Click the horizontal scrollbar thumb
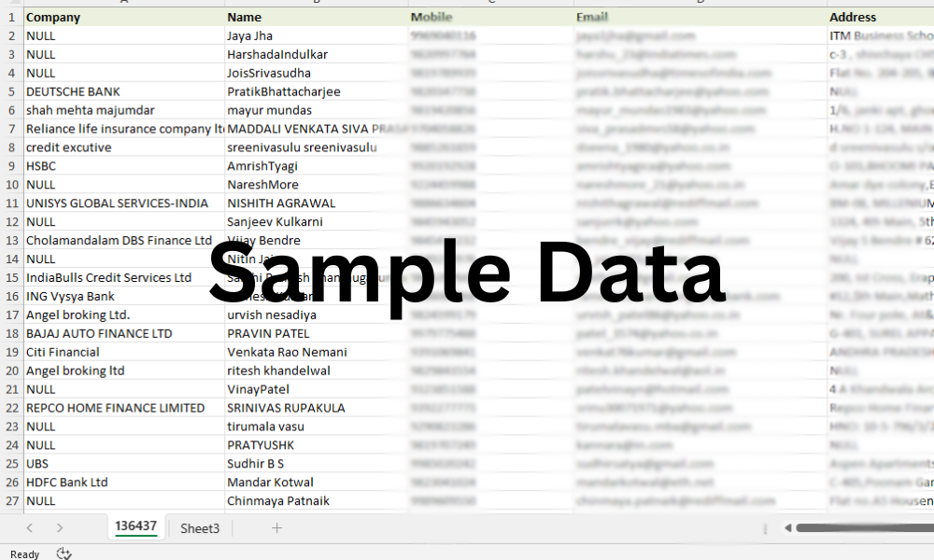Viewport: 934px width, 560px height. tap(865, 528)
